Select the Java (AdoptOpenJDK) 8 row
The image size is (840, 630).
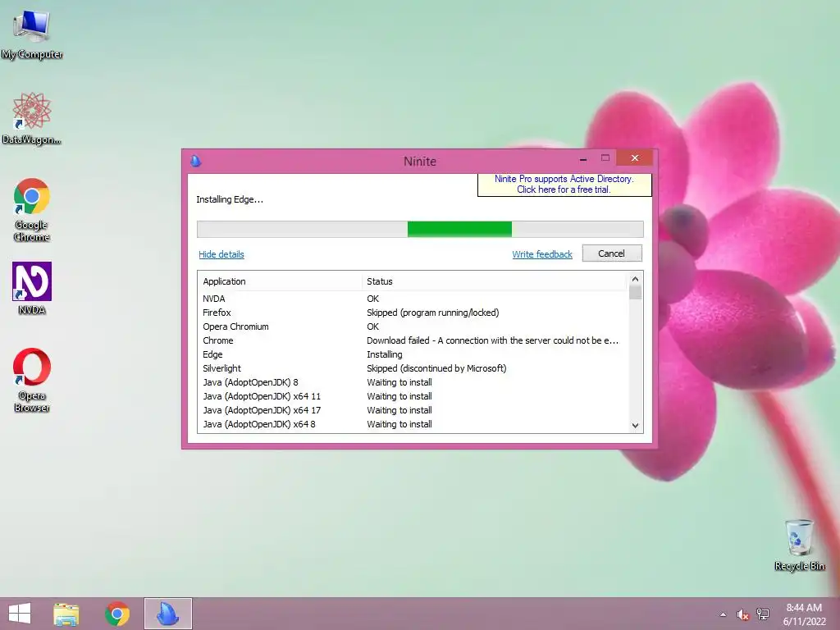pyautogui.click(x=413, y=382)
